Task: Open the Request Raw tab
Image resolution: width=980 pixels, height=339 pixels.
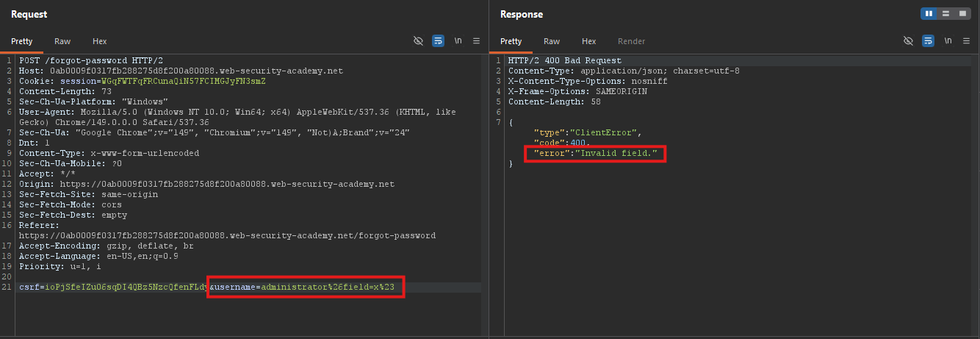Action: click(62, 42)
